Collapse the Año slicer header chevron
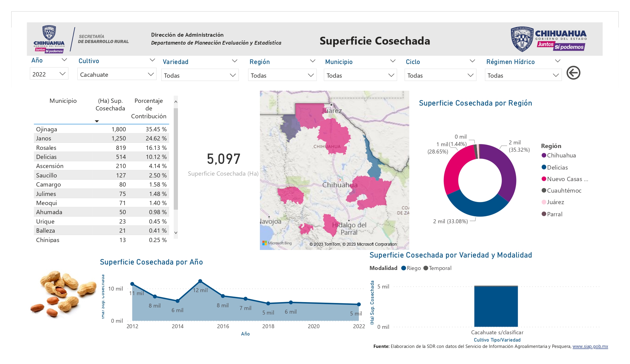 pyautogui.click(x=64, y=60)
